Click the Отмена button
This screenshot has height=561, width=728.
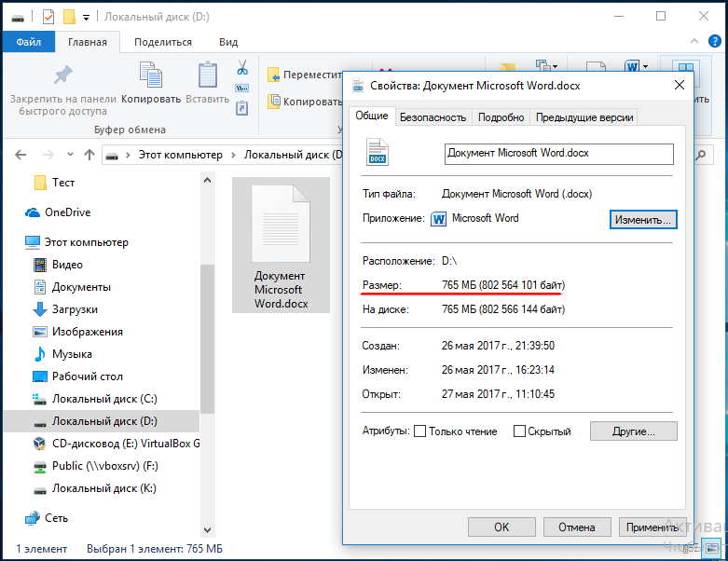click(x=577, y=527)
